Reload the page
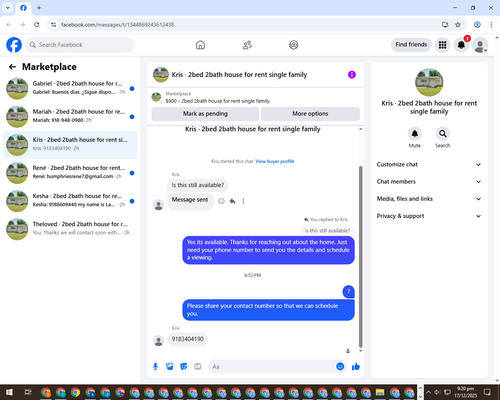 pyautogui.click(x=37, y=25)
